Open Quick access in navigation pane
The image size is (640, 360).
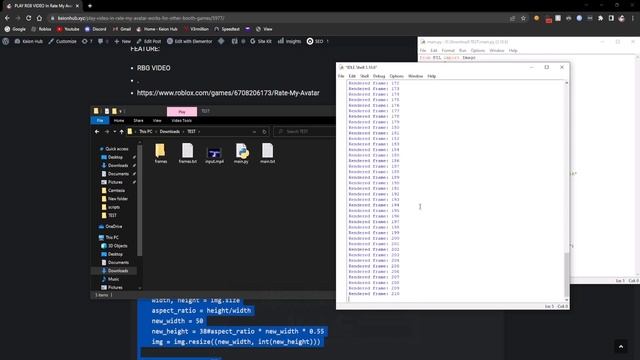coord(116,149)
